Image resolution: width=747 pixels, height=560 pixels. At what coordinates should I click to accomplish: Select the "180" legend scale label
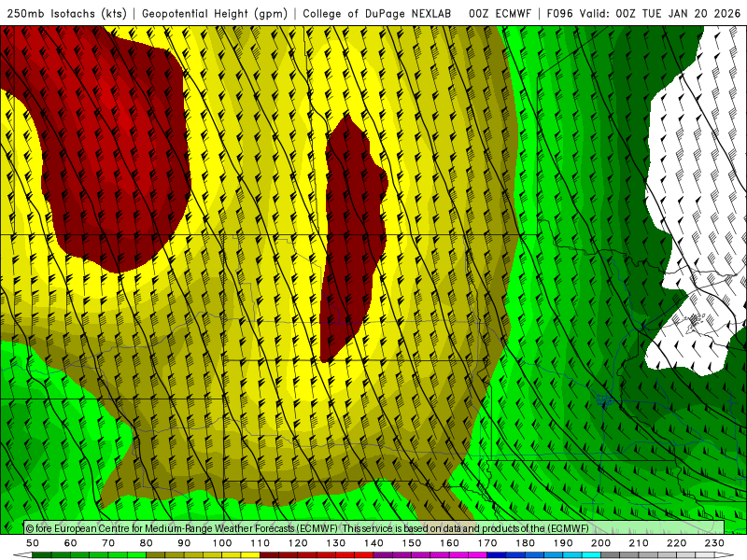coord(525,543)
